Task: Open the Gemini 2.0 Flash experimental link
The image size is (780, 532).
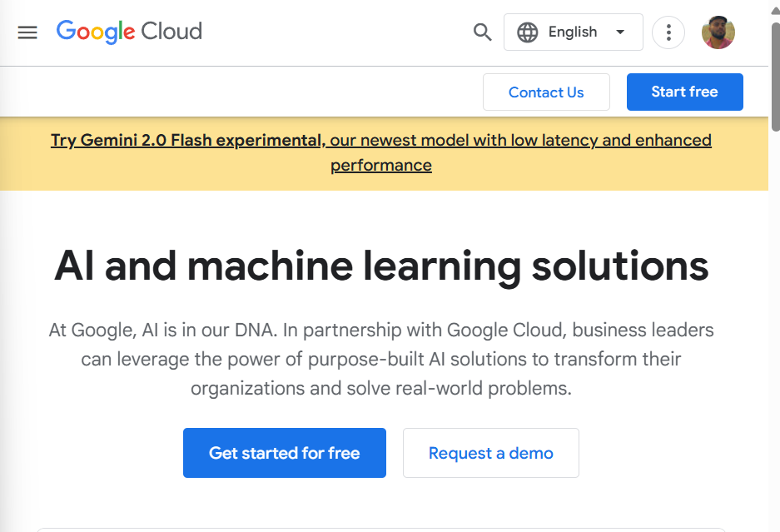Action: tap(187, 140)
